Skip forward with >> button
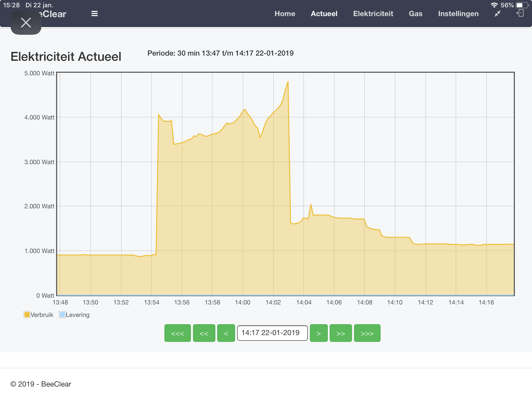 click(x=341, y=333)
